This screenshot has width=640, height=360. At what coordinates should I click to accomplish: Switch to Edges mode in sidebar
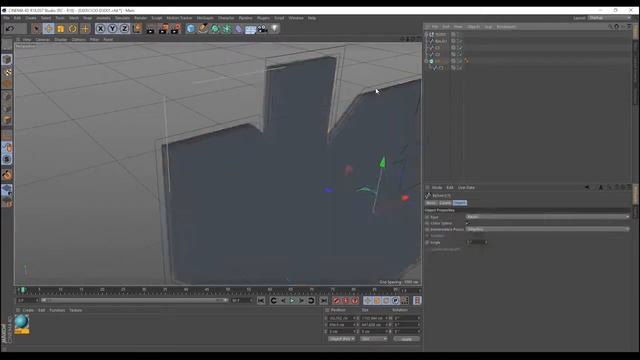pyautogui.click(x=7, y=108)
